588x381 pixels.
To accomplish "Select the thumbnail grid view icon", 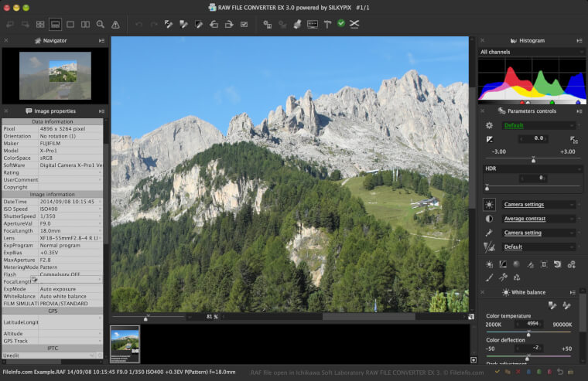I will (40, 25).
